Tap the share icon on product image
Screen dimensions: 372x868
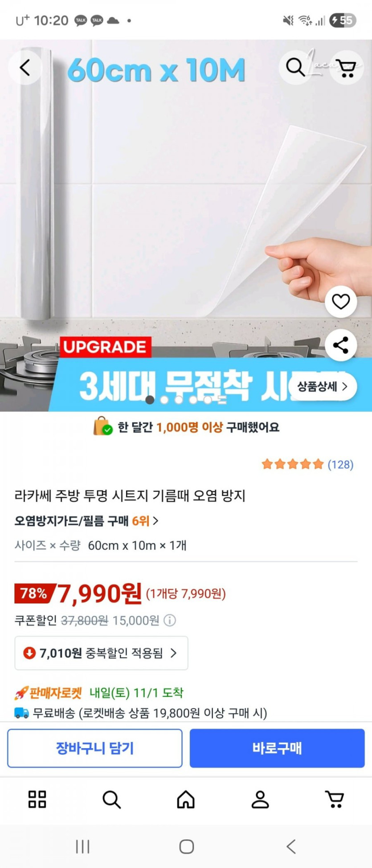click(341, 345)
